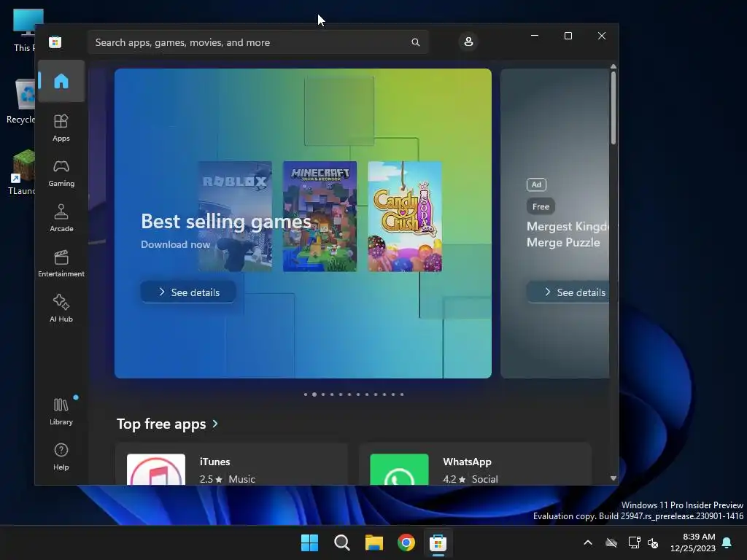The width and height of the screenshot is (747, 560).
Task: Click the iTunes app icon
Action: click(156, 470)
